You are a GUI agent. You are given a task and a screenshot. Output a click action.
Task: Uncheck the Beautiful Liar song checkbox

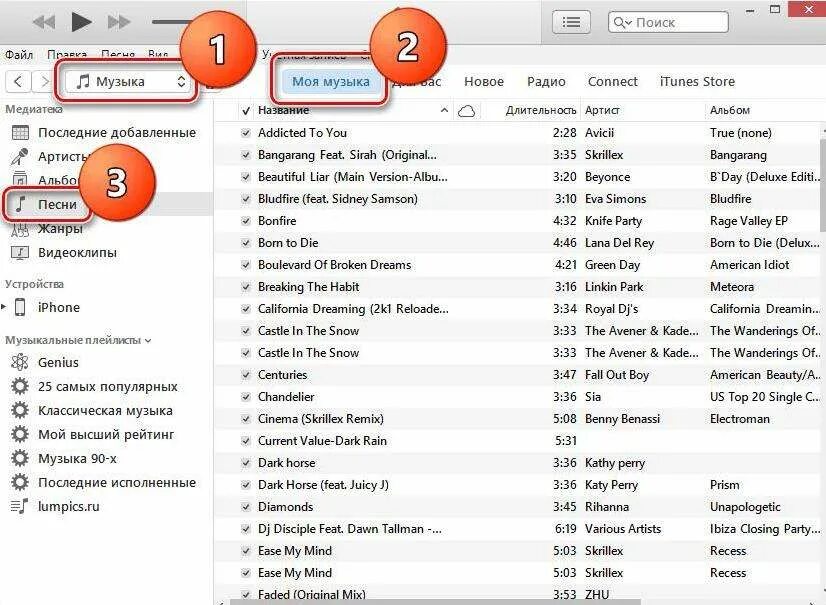point(245,177)
